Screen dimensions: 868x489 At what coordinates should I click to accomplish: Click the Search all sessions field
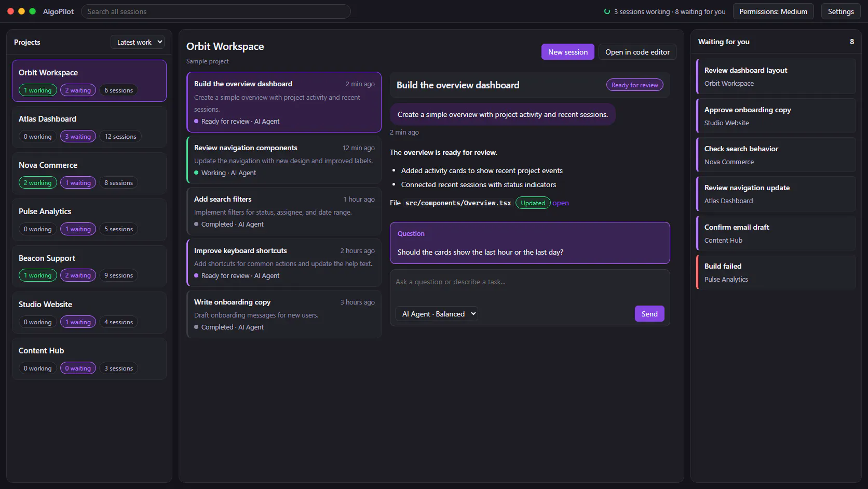click(x=216, y=11)
